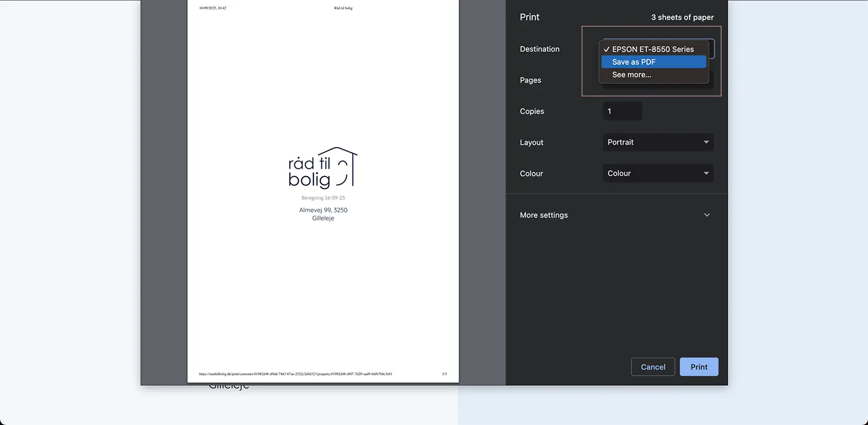Click the Colour label on the left
868x425 pixels.
click(532, 174)
